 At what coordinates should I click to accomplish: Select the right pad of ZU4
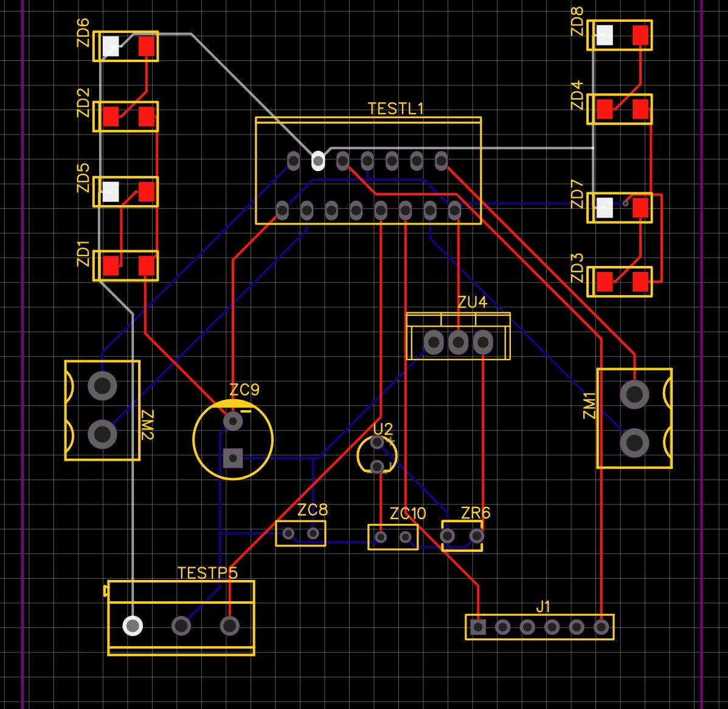[483, 343]
